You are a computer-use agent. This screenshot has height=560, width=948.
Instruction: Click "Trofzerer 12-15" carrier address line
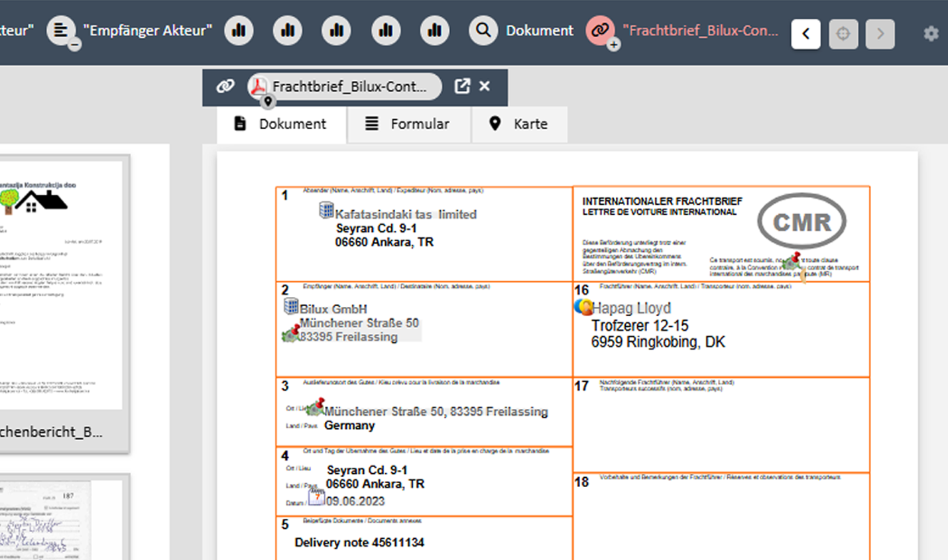[x=640, y=325]
